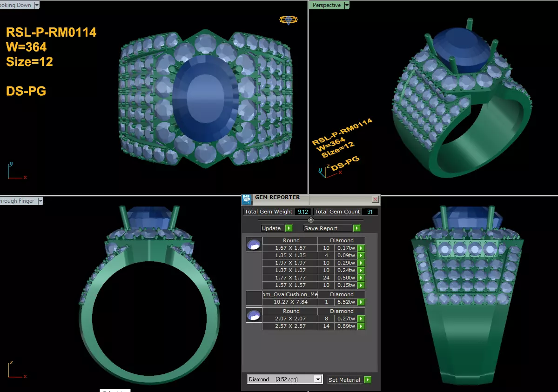Click green arrow next to Set Material
This screenshot has height=392, width=558.
click(368, 379)
